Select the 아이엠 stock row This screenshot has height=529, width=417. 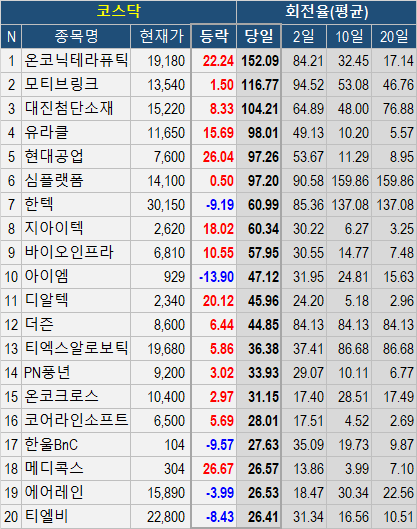46,276
